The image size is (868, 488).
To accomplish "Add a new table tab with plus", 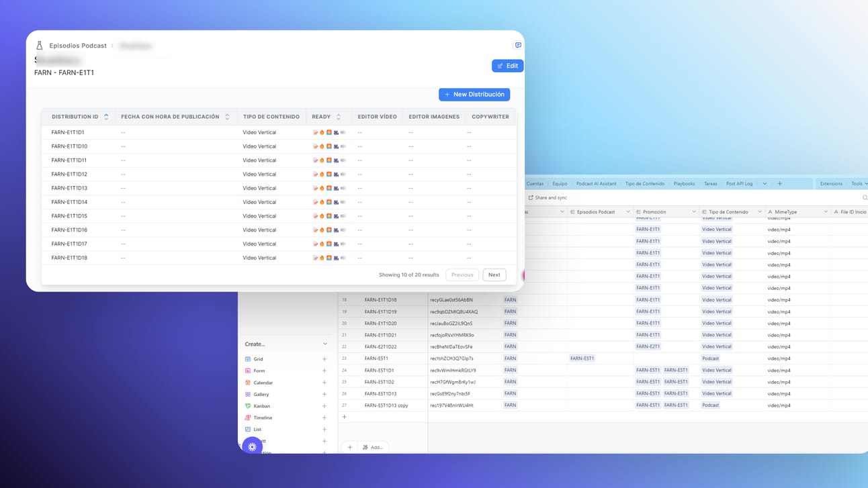I will [x=779, y=183].
